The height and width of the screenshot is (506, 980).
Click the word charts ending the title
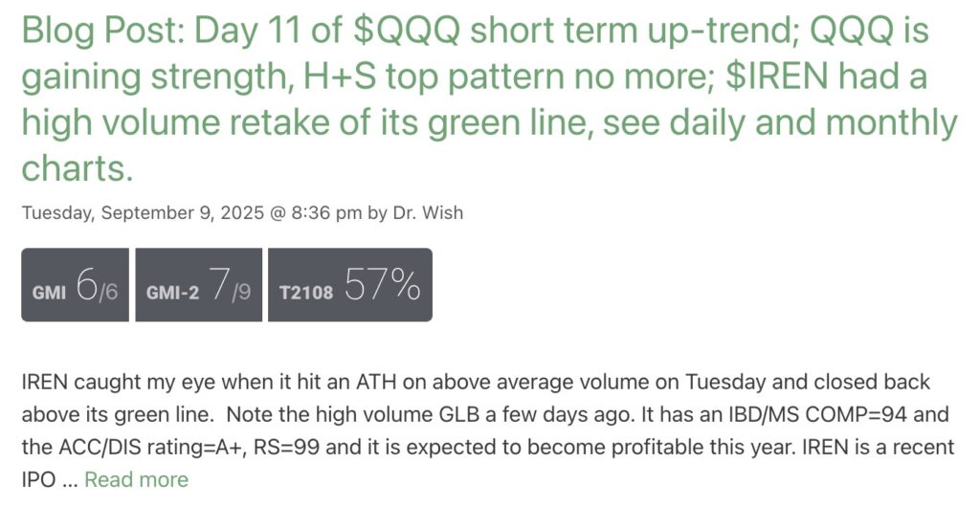tap(78, 168)
